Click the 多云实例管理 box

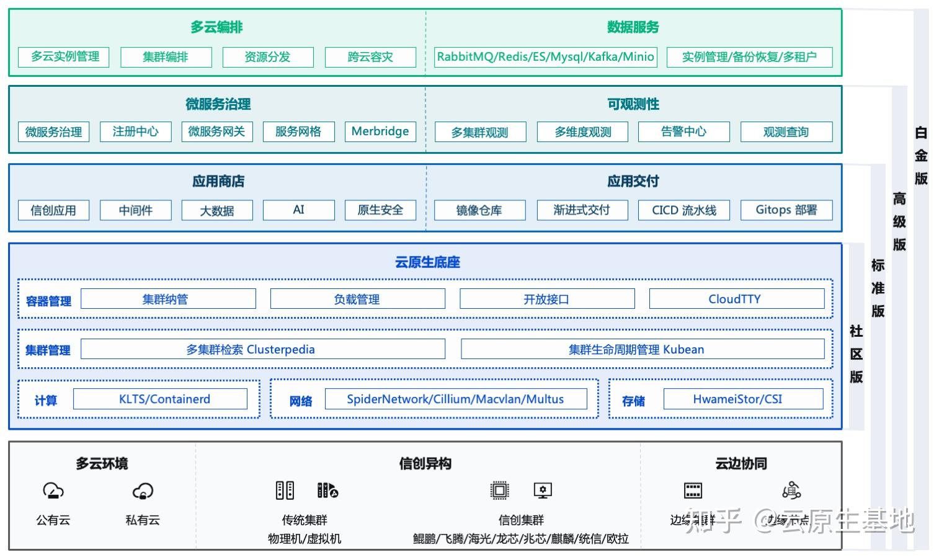tap(64, 57)
